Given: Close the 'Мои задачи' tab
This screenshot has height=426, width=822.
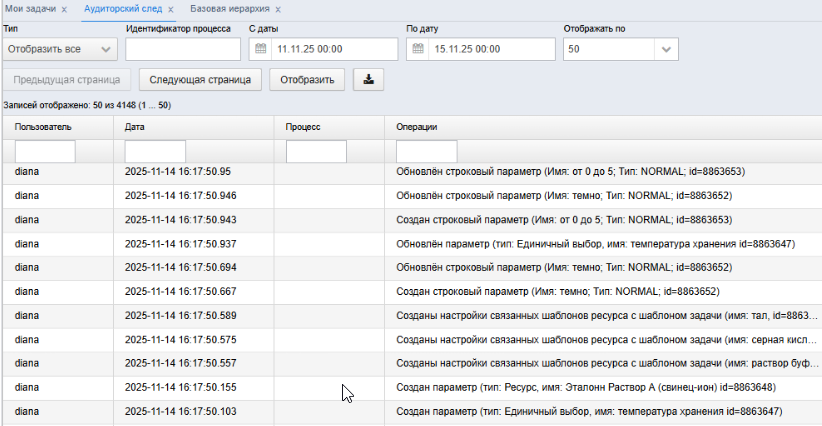Looking at the screenshot, I should tap(64, 9).
